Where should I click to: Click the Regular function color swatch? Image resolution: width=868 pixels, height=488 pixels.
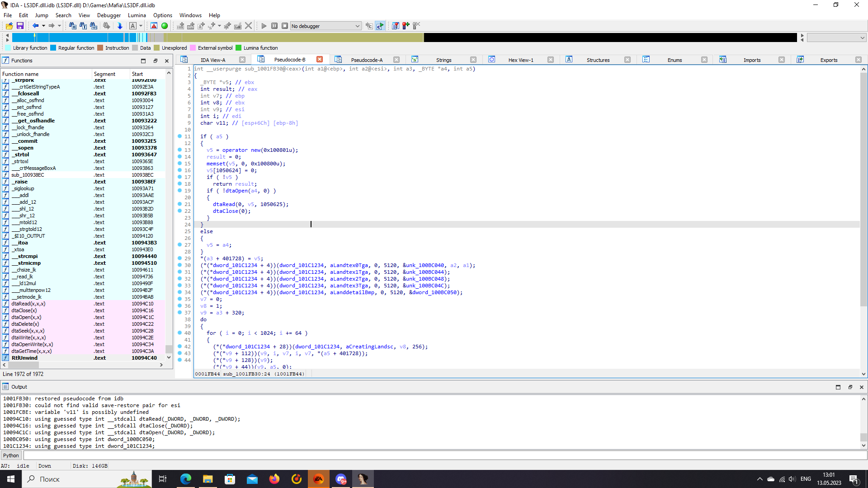coord(53,48)
